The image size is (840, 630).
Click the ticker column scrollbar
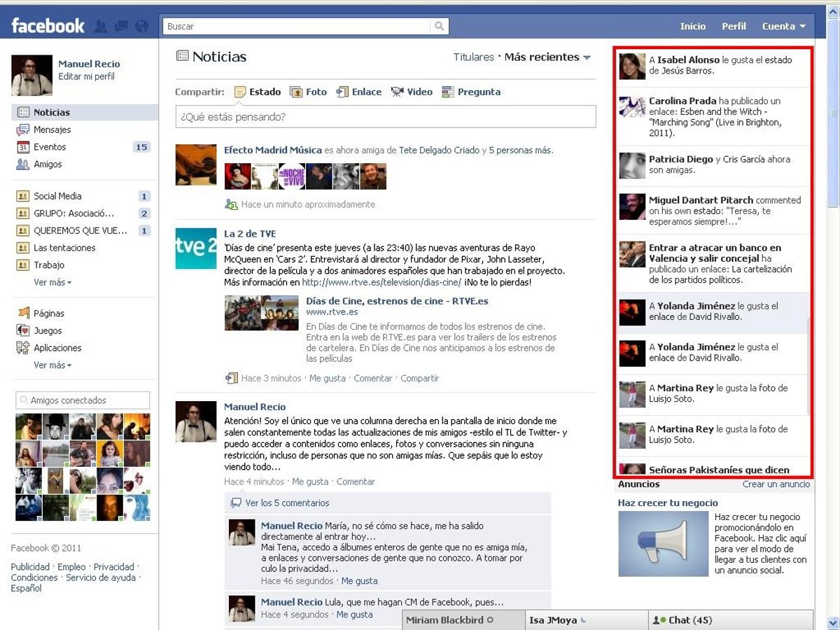pyautogui.click(x=808, y=364)
